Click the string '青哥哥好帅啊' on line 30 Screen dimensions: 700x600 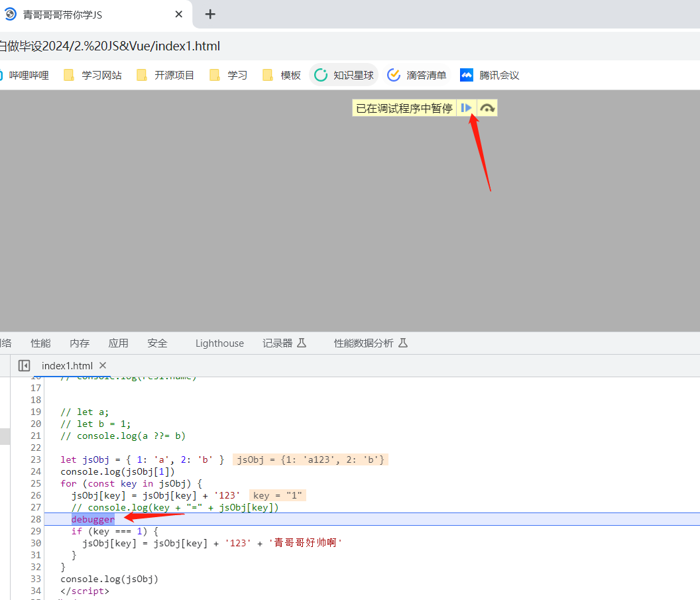click(305, 543)
